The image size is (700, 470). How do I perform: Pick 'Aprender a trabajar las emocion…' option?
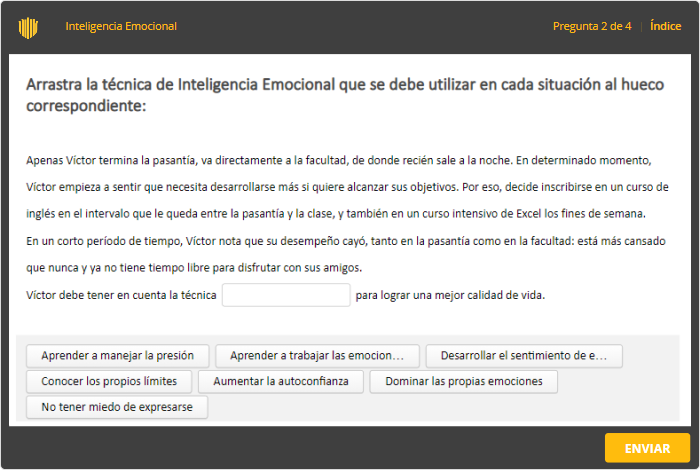pyautogui.click(x=317, y=356)
